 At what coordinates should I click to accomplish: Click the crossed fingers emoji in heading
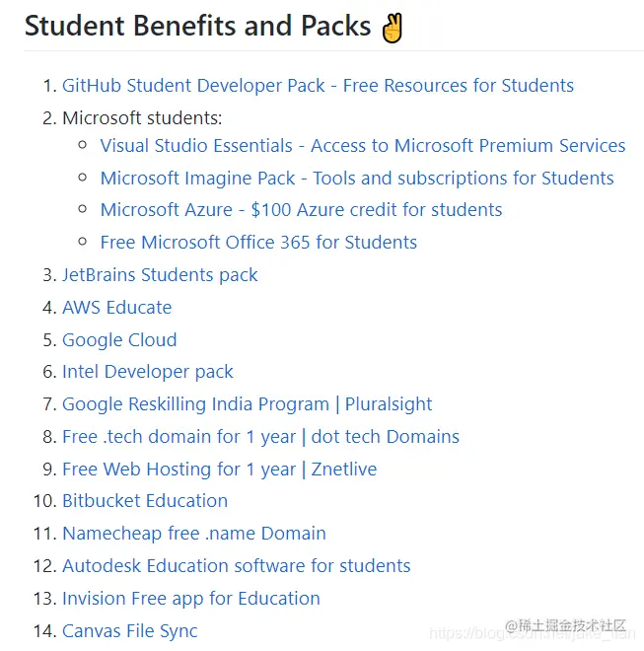(393, 28)
